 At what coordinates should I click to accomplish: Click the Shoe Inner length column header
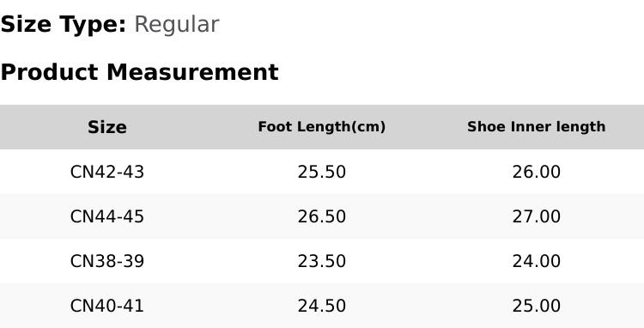537,127
